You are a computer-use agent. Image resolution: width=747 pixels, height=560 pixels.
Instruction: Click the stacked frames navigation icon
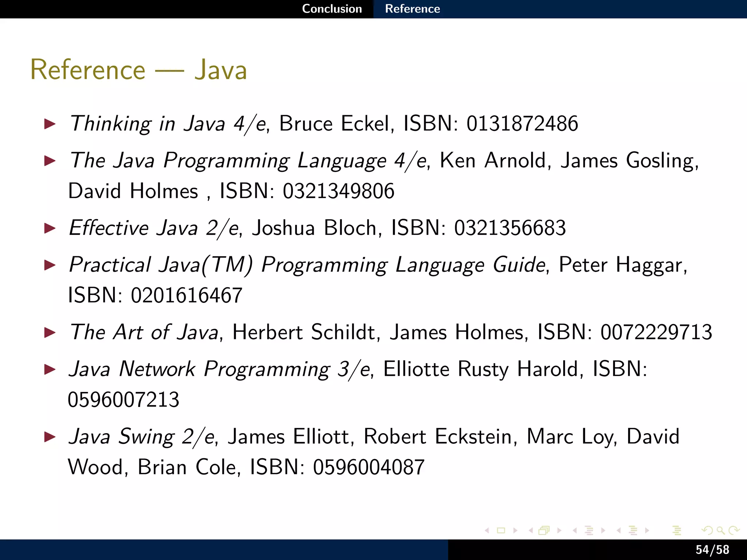(544, 530)
